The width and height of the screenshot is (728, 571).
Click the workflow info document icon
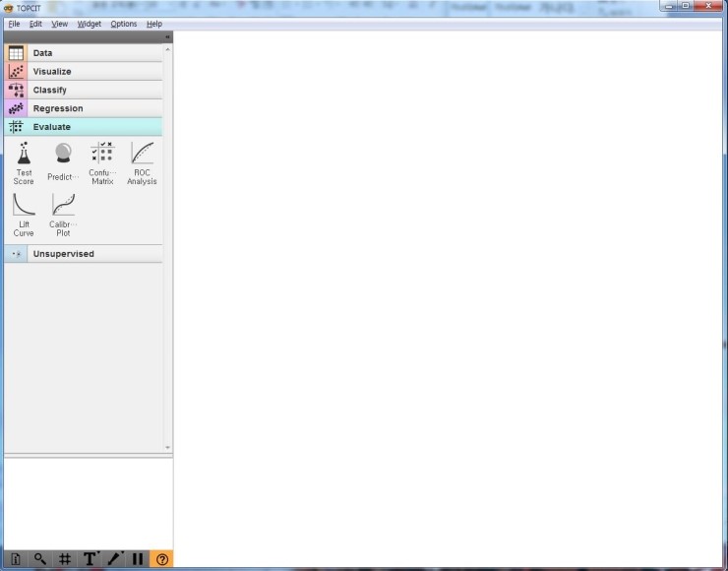[x=16, y=559]
